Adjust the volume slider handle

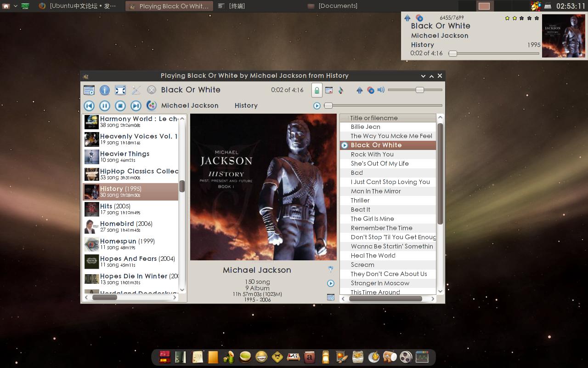click(x=420, y=90)
